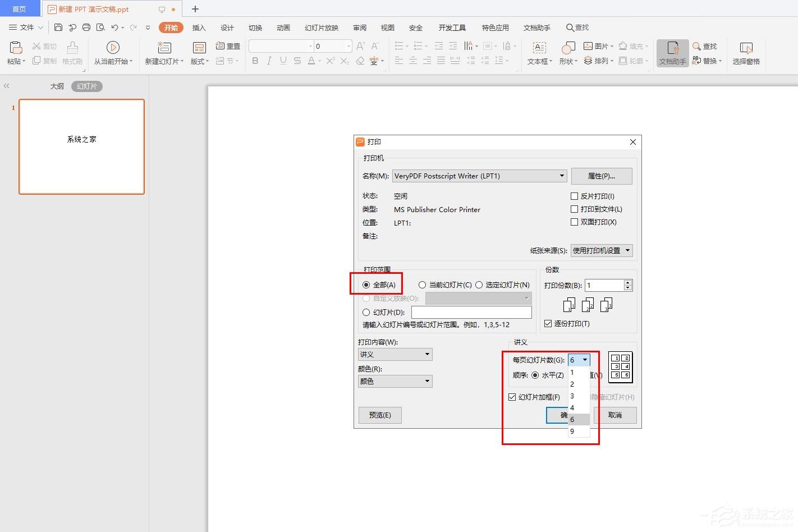Image resolution: width=798 pixels, height=532 pixels.
Task: Open the Insert (插入) ribbon tab
Action: point(199,27)
